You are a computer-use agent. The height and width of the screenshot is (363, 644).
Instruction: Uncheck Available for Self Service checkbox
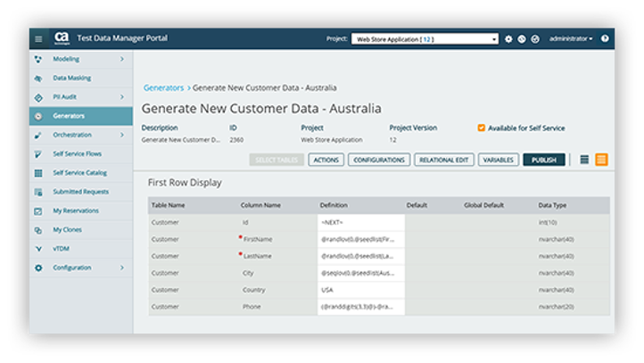(x=482, y=128)
